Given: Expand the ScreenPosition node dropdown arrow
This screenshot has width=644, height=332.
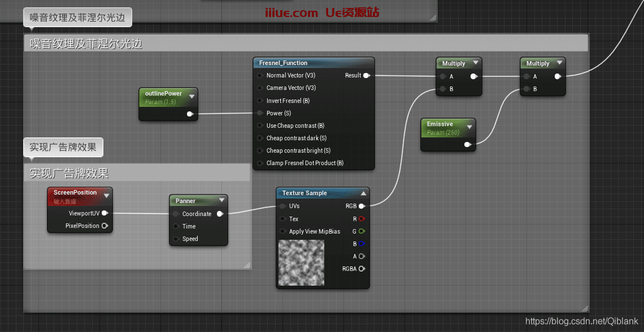Looking at the screenshot, I should point(106,195).
